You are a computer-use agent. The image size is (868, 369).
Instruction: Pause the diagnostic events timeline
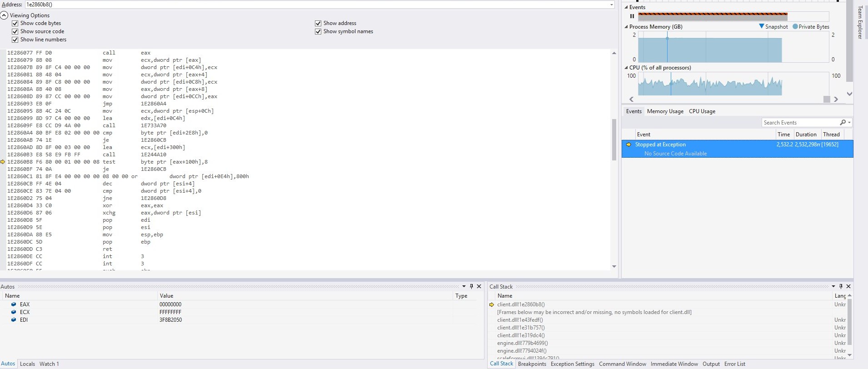[632, 16]
